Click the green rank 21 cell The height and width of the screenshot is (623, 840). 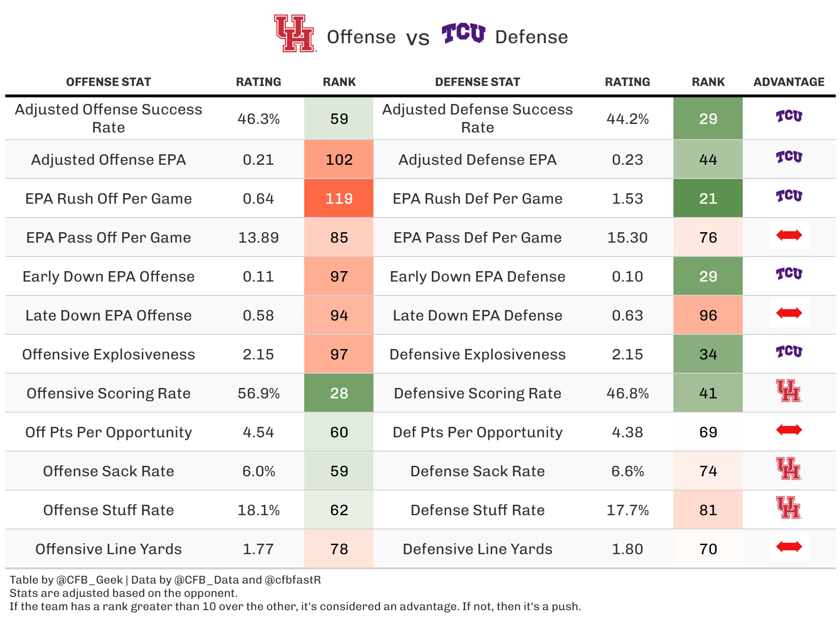(x=708, y=198)
